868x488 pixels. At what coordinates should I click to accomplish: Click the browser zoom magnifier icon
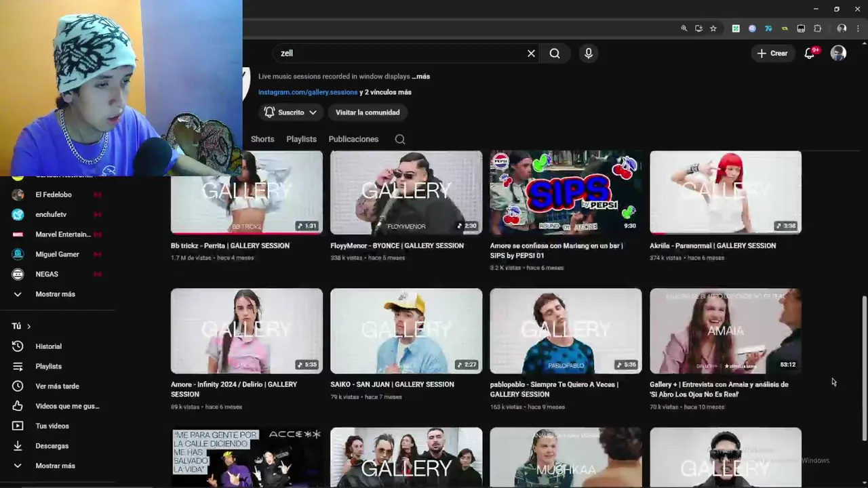[x=684, y=28]
